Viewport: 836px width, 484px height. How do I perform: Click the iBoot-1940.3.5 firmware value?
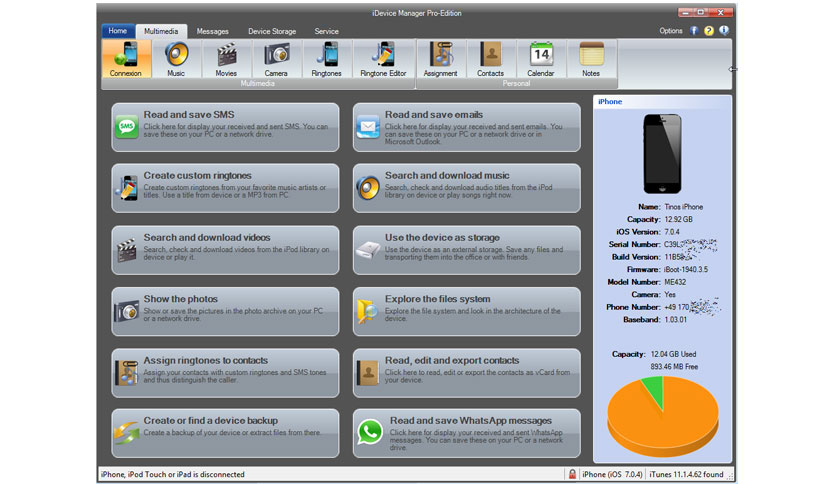(686, 270)
